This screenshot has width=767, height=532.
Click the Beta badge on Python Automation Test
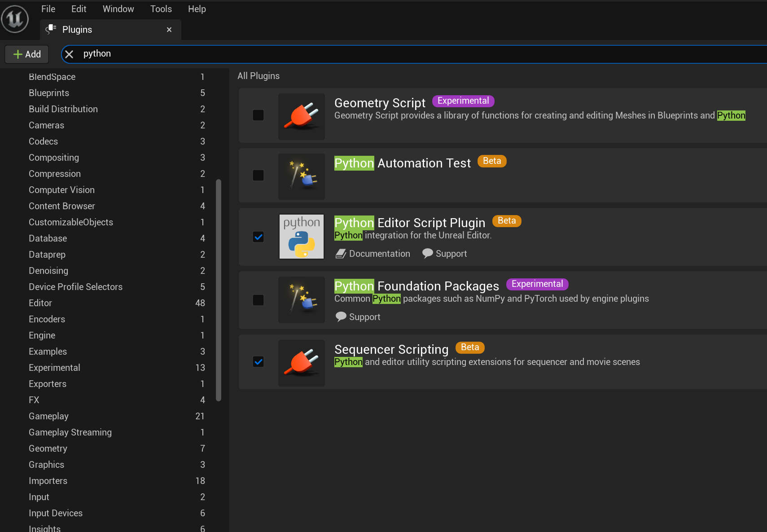(x=492, y=161)
